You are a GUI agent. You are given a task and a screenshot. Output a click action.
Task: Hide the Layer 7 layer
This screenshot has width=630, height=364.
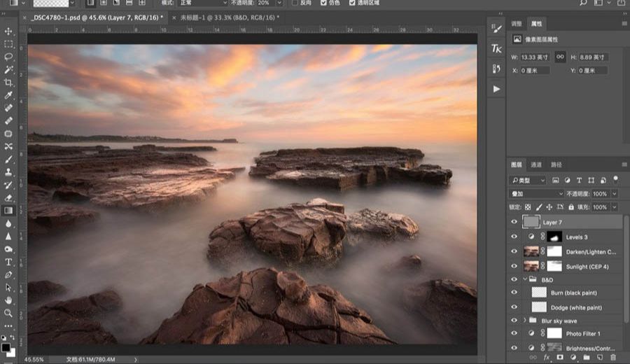tap(514, 222)
